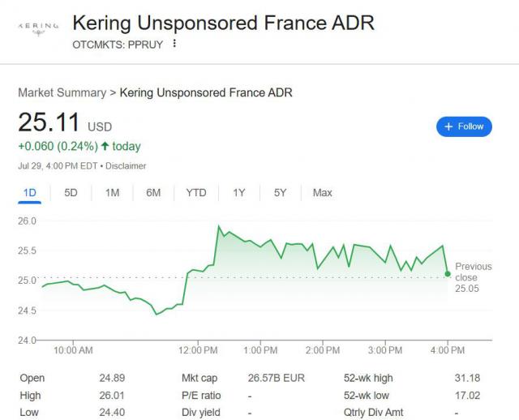Show the YTD chart range
Screen dimensions: 519x420
point(196,193)
